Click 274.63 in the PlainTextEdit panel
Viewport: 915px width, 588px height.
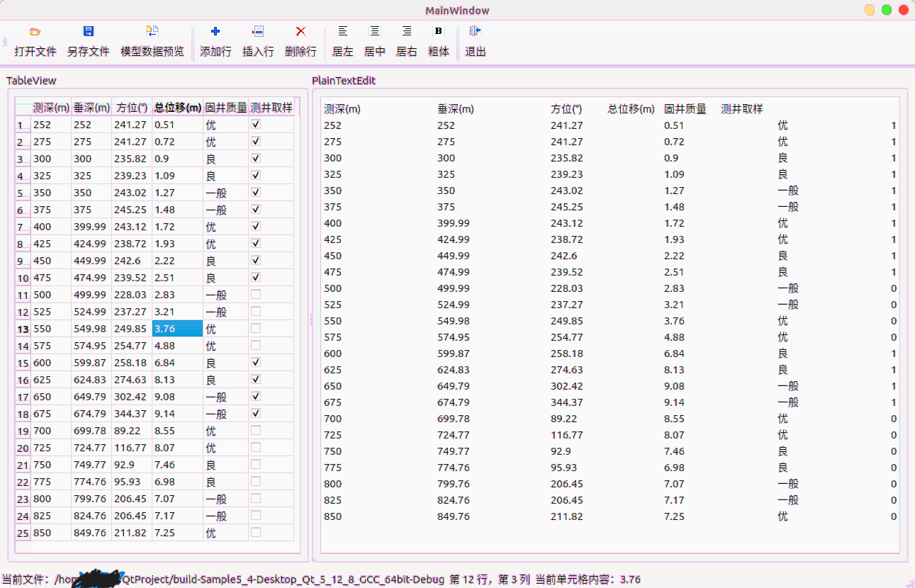(x=567, y=370)
